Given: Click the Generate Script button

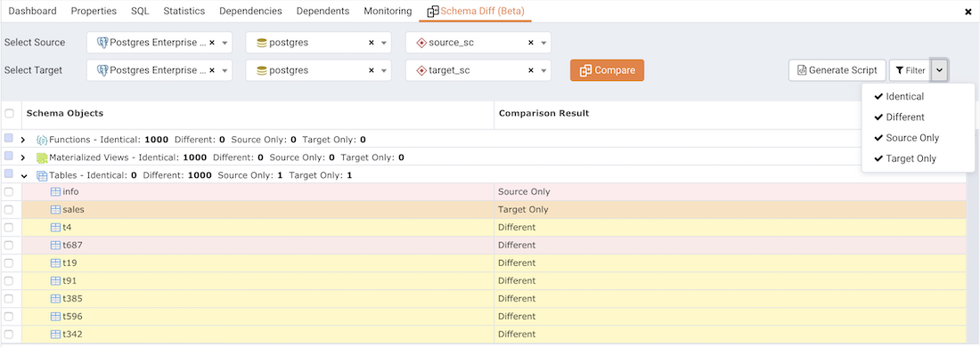Looking at the screenshot, I should click(837, 70).
